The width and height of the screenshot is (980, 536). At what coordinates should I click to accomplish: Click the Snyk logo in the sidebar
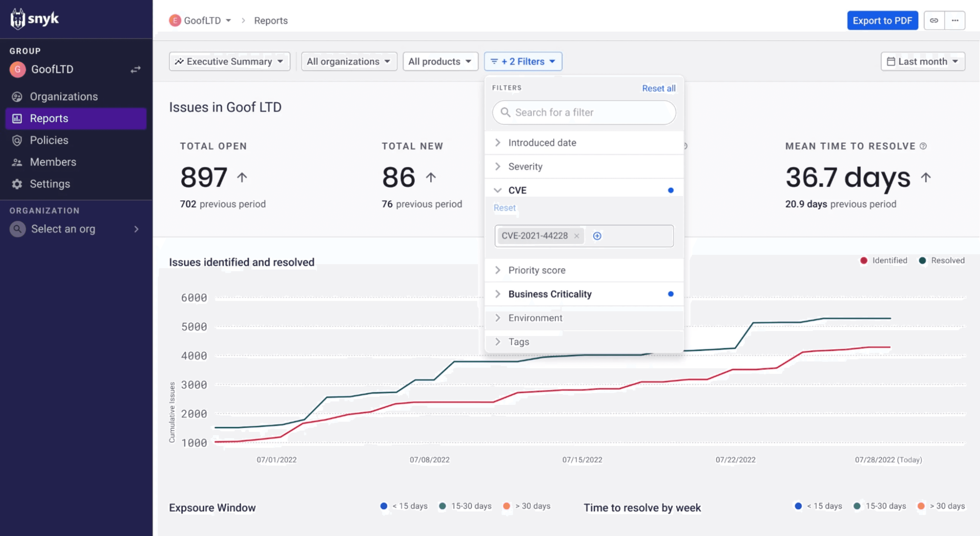[x=34, y=19]
